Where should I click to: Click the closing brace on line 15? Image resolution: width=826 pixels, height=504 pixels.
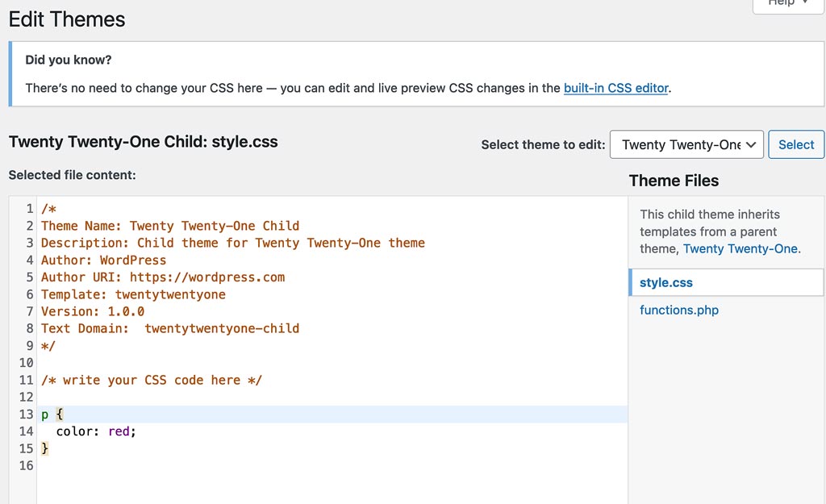(x=45, y=448)
